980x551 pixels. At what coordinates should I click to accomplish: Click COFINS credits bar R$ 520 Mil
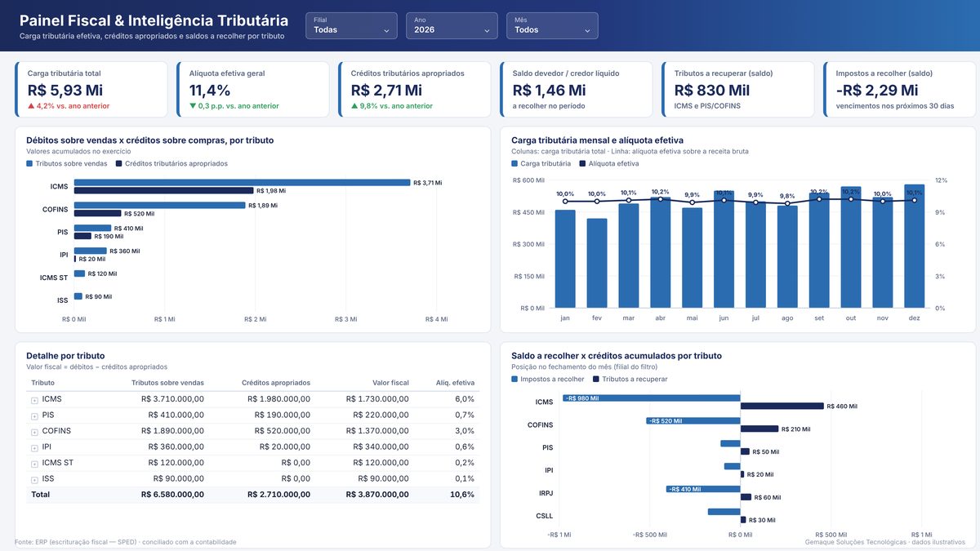[97, 213]
